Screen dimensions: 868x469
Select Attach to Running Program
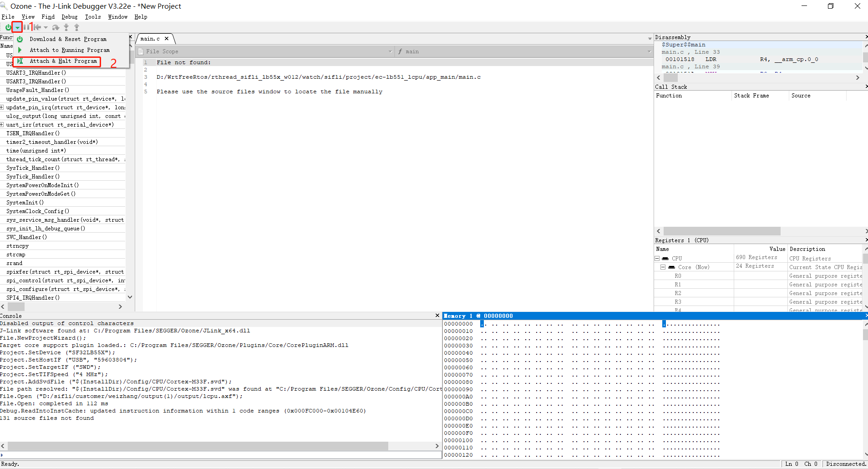(70, 50)
